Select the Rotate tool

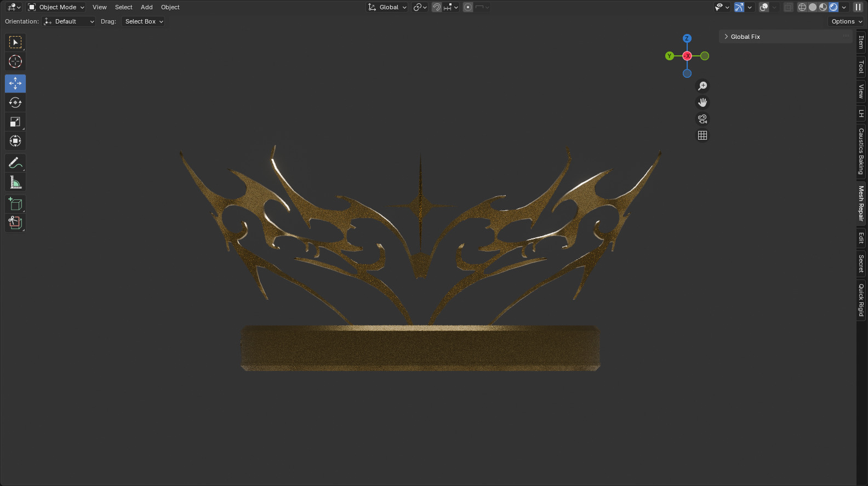[15, 102]
